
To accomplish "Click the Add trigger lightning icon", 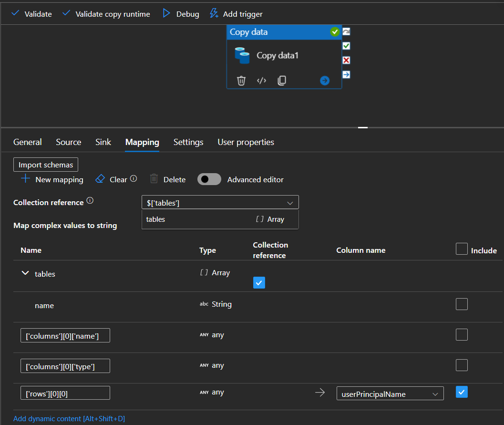I will coord(214,14).
